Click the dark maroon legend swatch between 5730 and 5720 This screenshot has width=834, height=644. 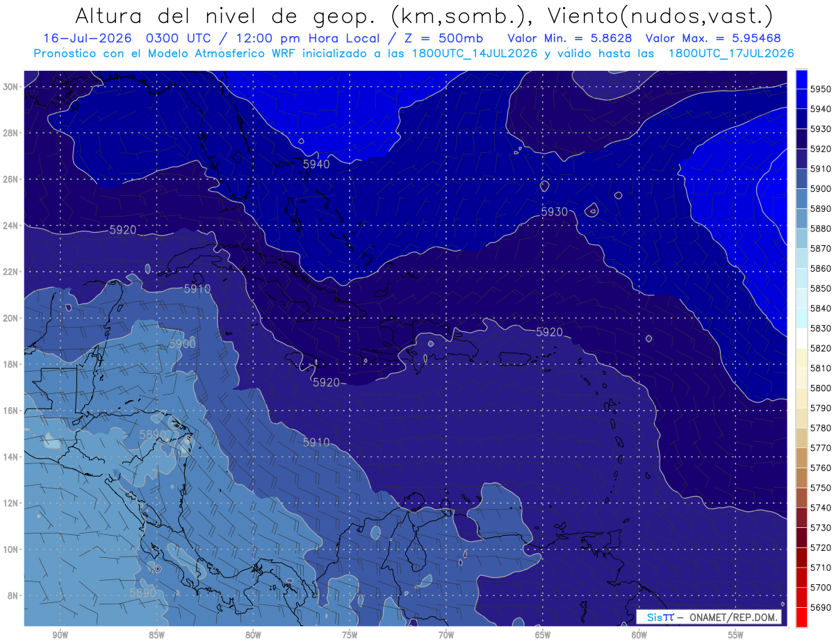pos(801,538)
